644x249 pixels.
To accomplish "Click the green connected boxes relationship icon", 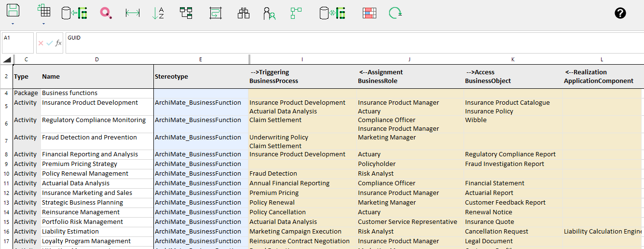I will point(296,13).
